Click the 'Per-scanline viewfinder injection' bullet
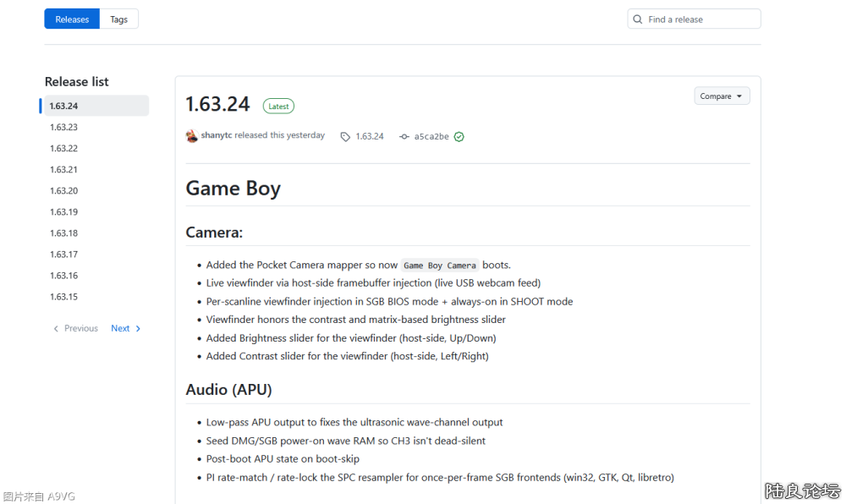The height and width of the screenshot is (504, 846). [x=389, y=301]
